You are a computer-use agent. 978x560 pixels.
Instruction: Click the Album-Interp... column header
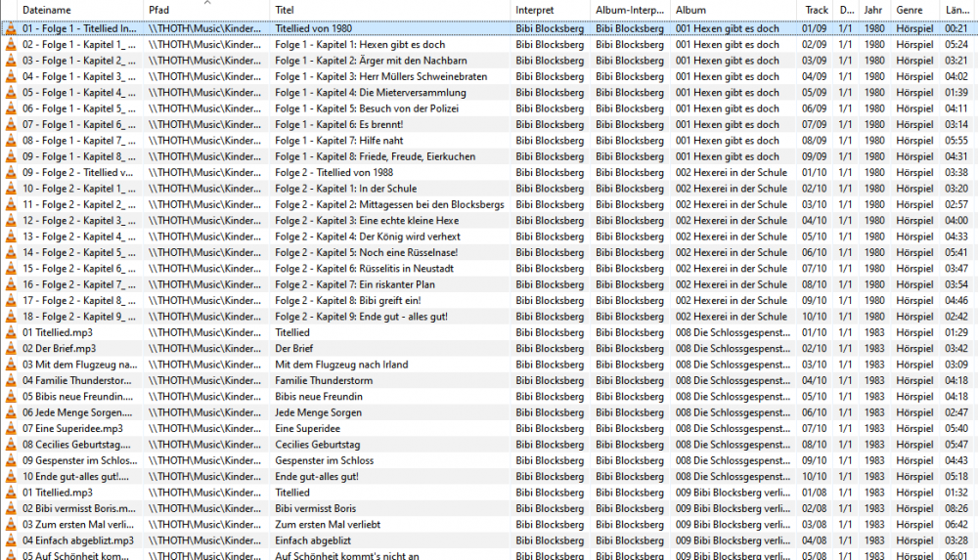[x=630, y=10]
